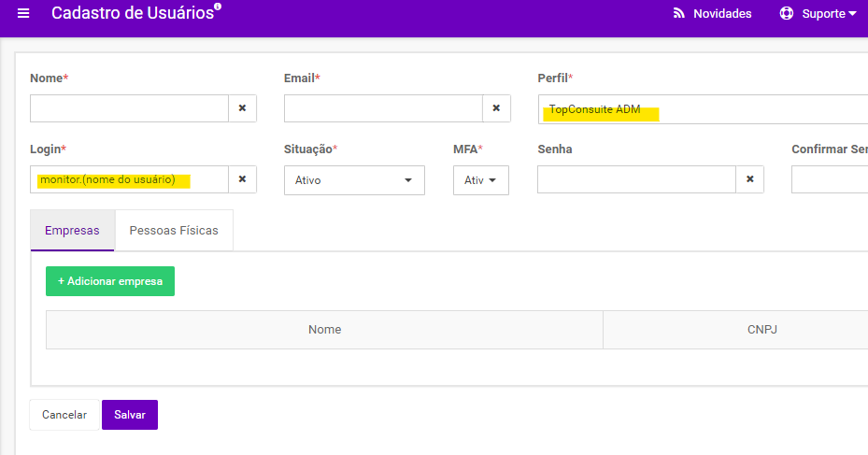868x455 pixels.
Task: Click the Novidades RSS feed icon
Action: 678,13
